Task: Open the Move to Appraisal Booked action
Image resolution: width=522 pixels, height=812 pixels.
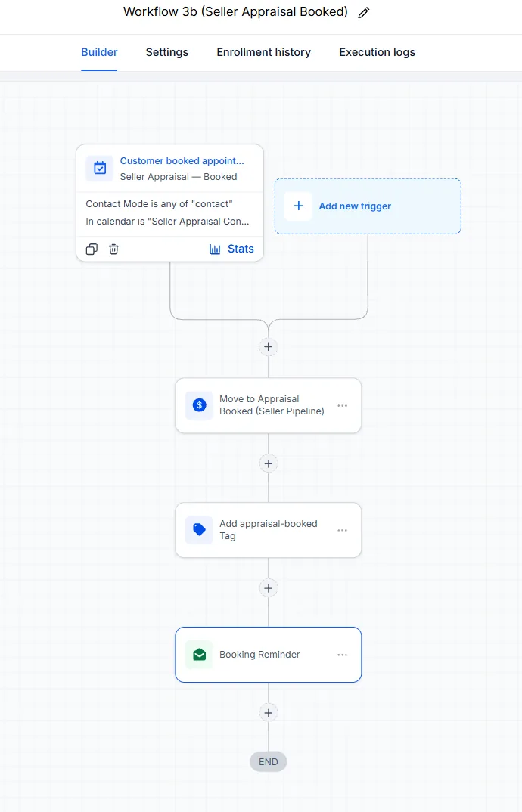Action: tap(269, 405)
